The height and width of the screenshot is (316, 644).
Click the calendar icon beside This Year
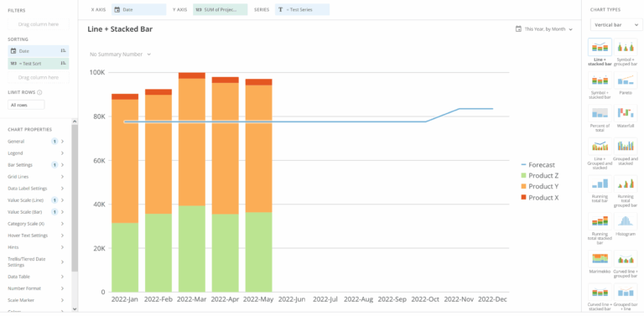[518, 29]
